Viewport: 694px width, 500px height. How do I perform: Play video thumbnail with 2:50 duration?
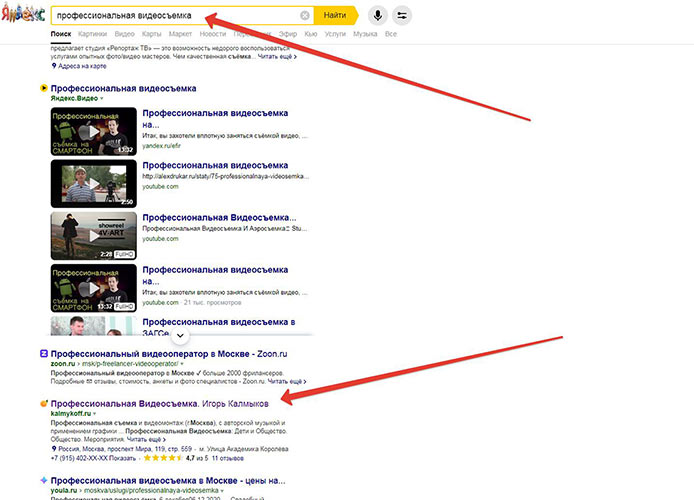(94, 184)
